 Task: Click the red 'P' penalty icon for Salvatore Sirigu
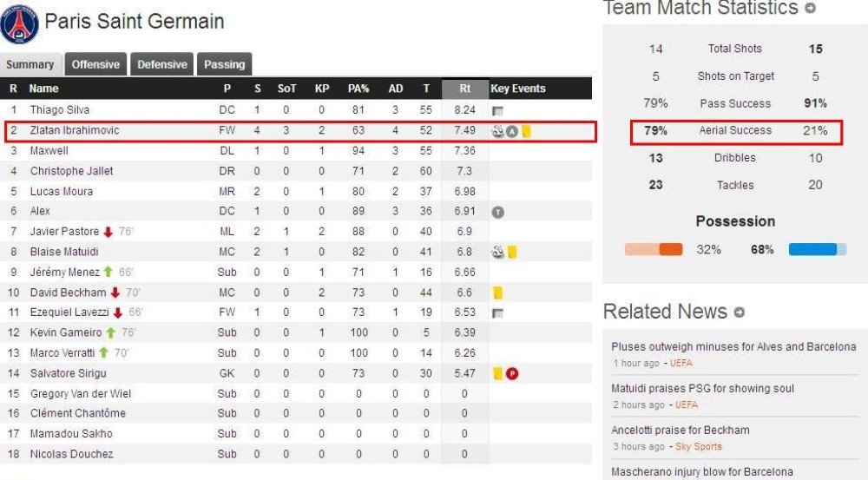[512, 374]
